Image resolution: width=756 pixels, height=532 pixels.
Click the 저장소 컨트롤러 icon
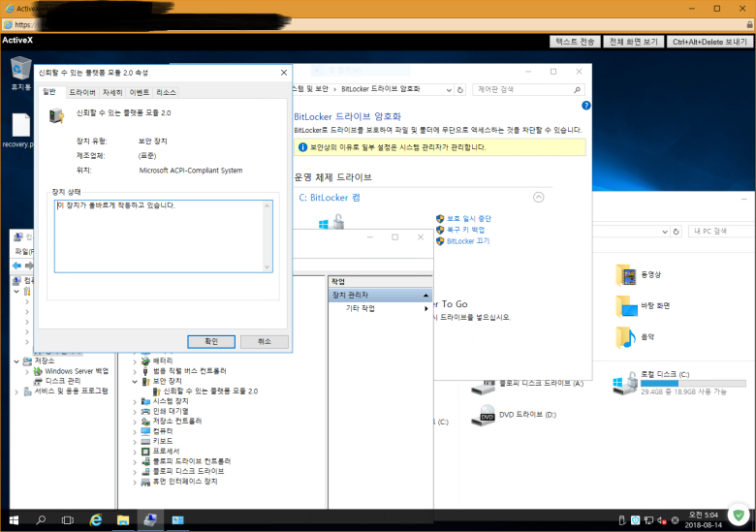coord(145,422)
